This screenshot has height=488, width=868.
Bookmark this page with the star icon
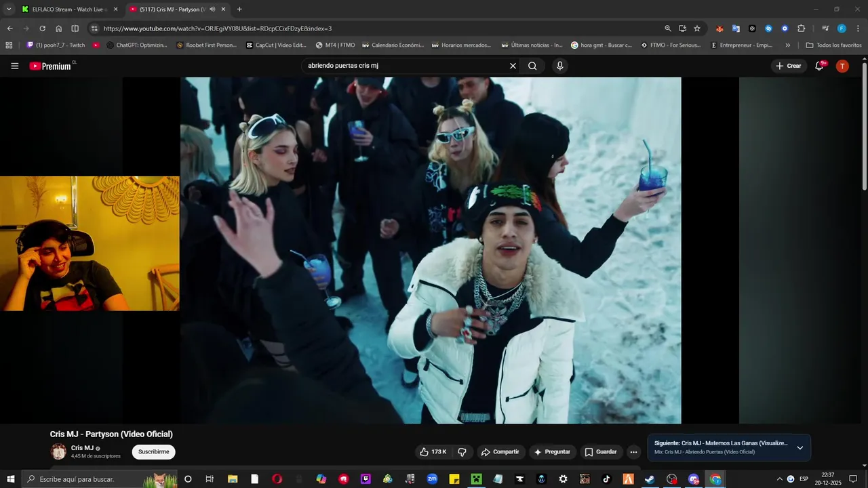697,28
